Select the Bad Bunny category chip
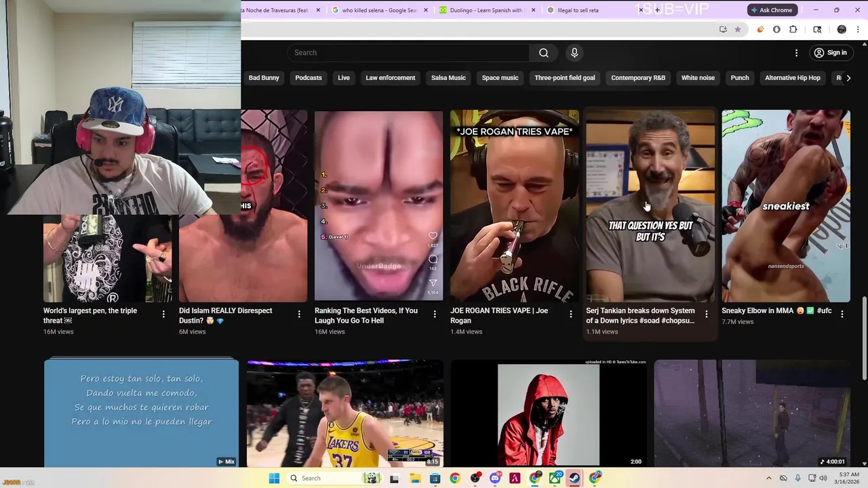The height and width of the screenshot is (488, 868). click(x=264, y=78)
